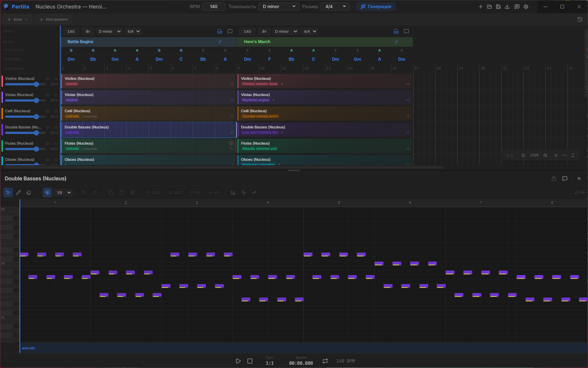Screen dimensions: 588x368
Task: Adjust the Violas (Nucleus) volume slider
Action: point(36,100)
